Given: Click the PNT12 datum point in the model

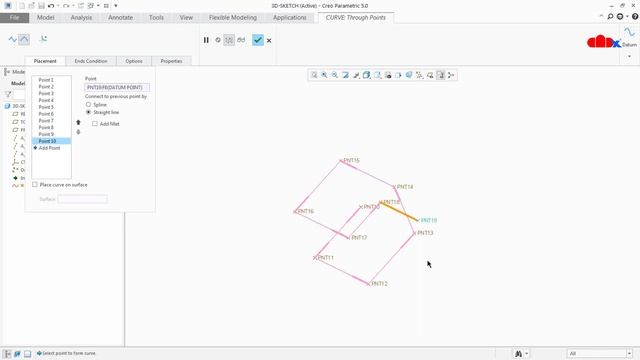Looking at the screenshot, I should pos(369,284).
